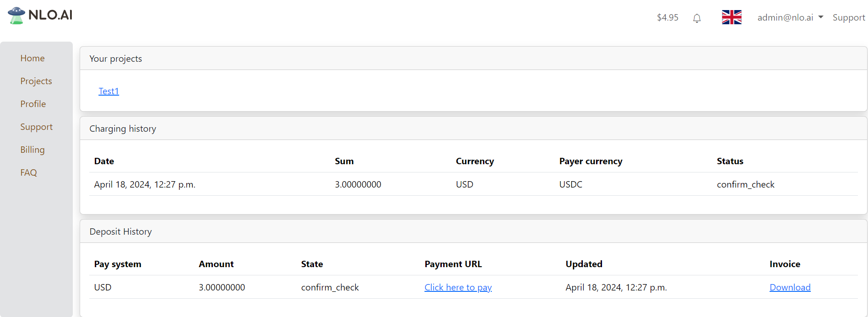Click the Status column header in Charging history
Screen dimensions: 868x317
730,161
